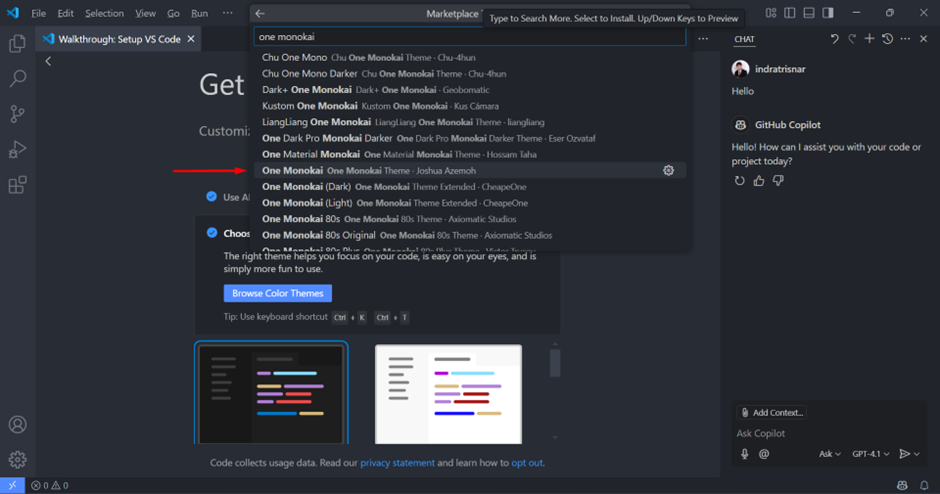Open the Edit menu
The height and width of the screenshot is (494, 940).
[x=65, y=13]
